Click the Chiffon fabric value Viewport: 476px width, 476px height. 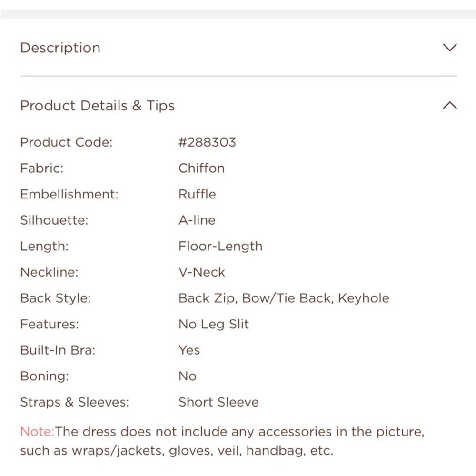[x=201, y=168]
